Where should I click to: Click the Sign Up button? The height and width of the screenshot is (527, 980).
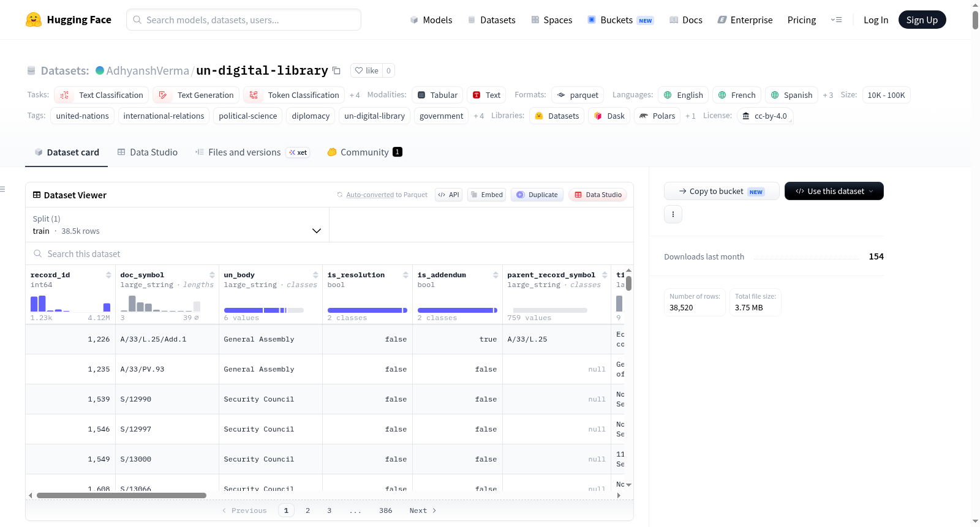pos(922,20)
